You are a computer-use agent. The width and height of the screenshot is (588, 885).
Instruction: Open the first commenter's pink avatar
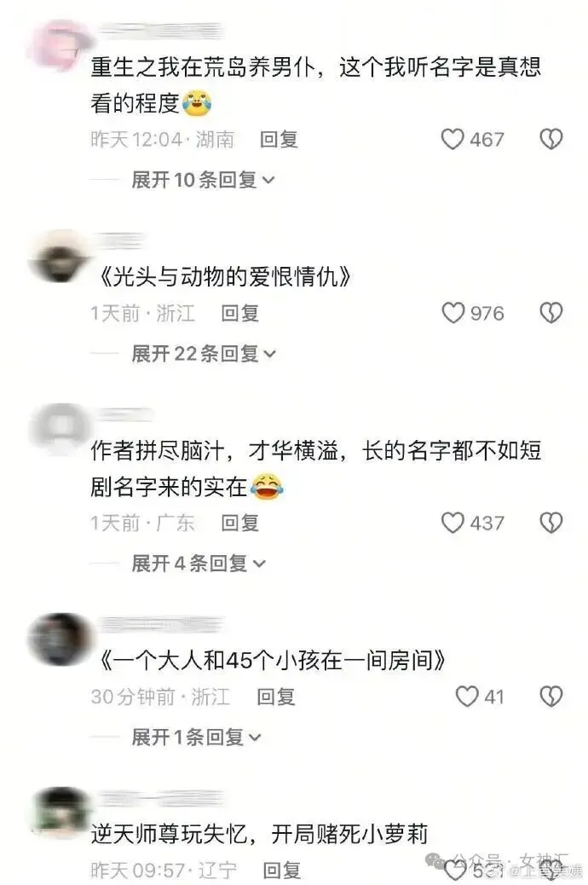click(60, 45)
